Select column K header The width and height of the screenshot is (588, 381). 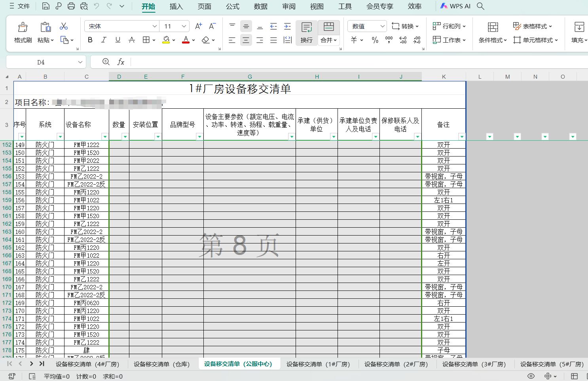coord(444,77)
